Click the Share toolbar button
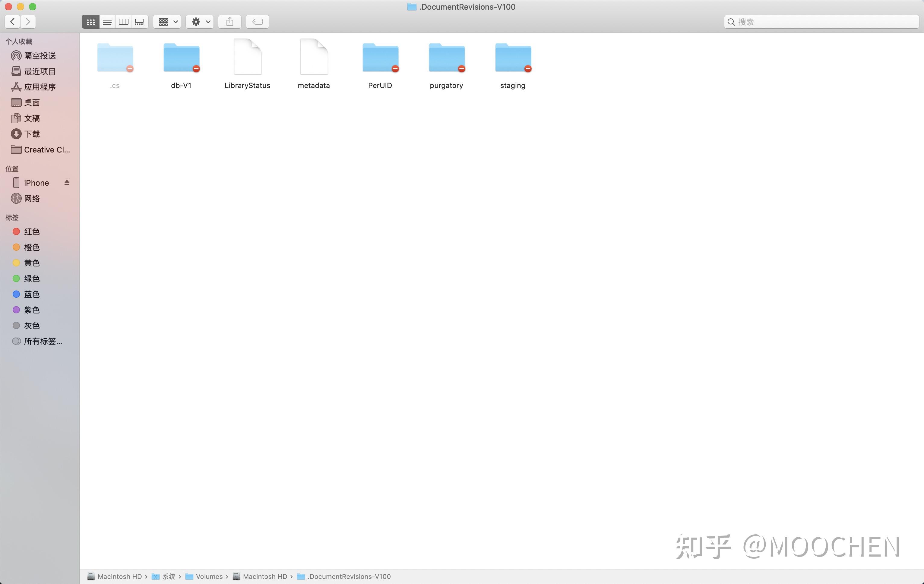This screenshot has width=924, height=584. 229,22
